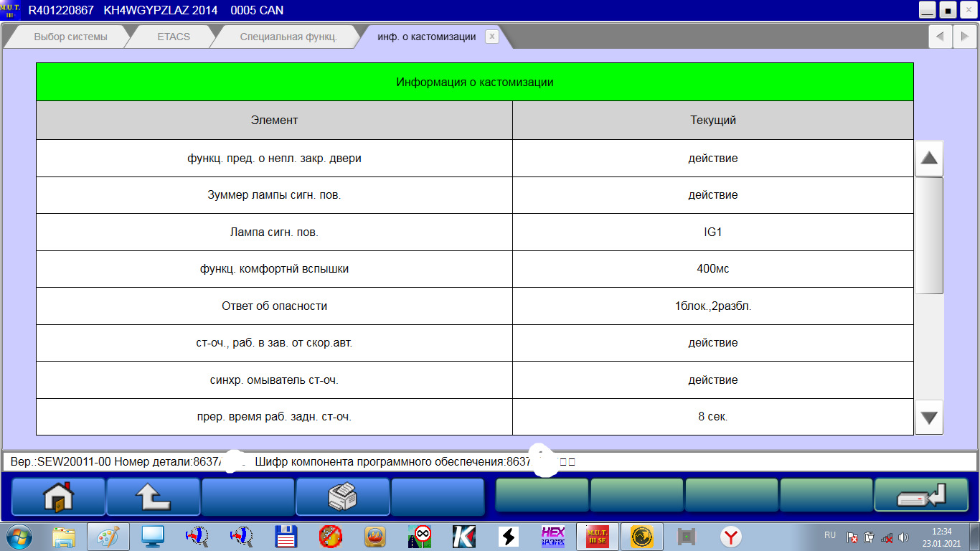Switch to the Paint taskbar window
Screen dimensions: 980x551
[108, 536]
